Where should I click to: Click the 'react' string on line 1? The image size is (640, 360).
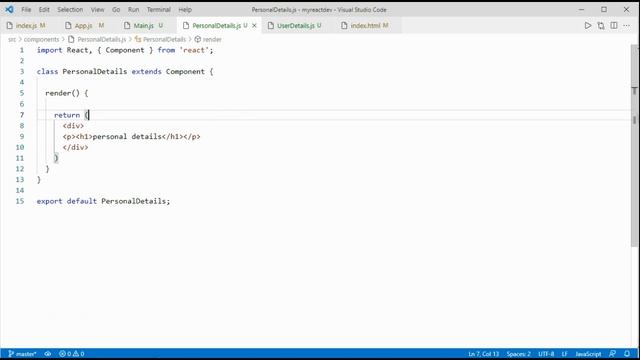194,50
